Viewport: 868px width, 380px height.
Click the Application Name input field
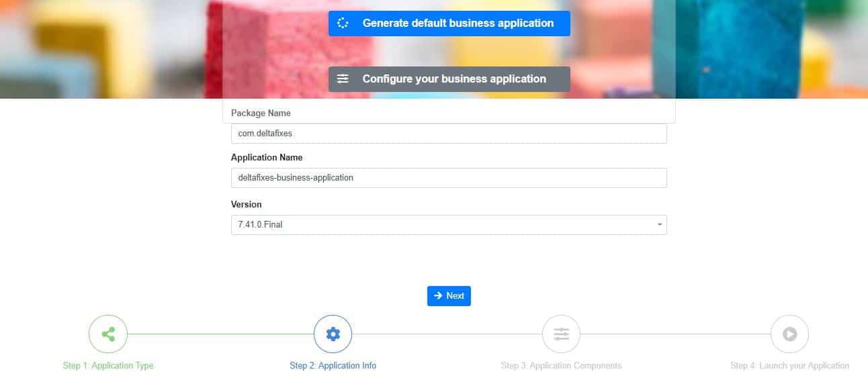(x=448, y=178)
